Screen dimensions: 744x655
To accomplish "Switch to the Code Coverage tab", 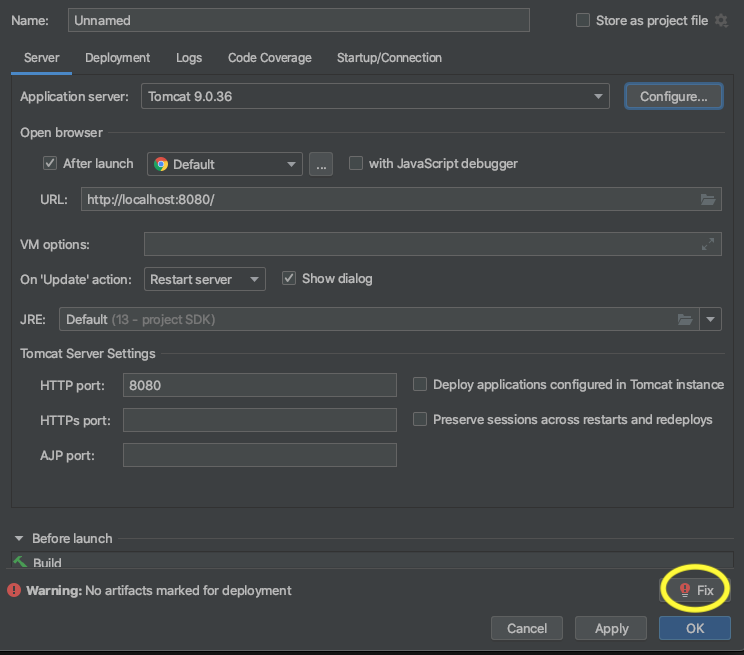I will click(270, 58).
